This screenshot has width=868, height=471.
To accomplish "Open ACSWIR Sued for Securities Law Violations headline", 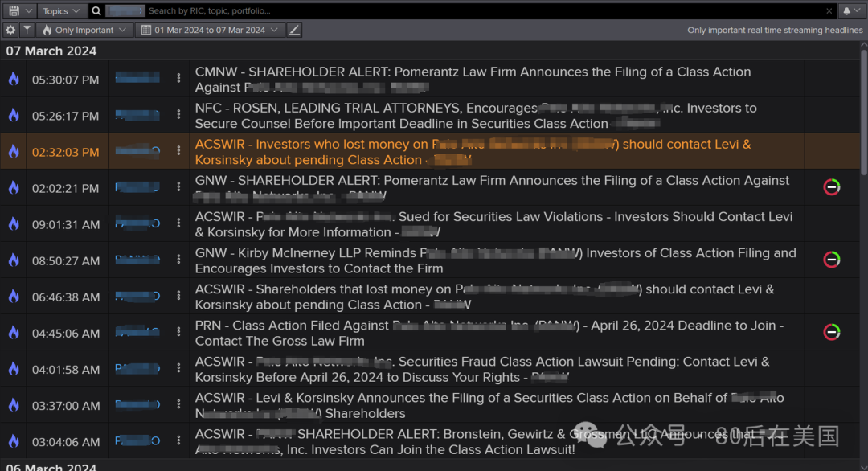I will click(493, 225).
